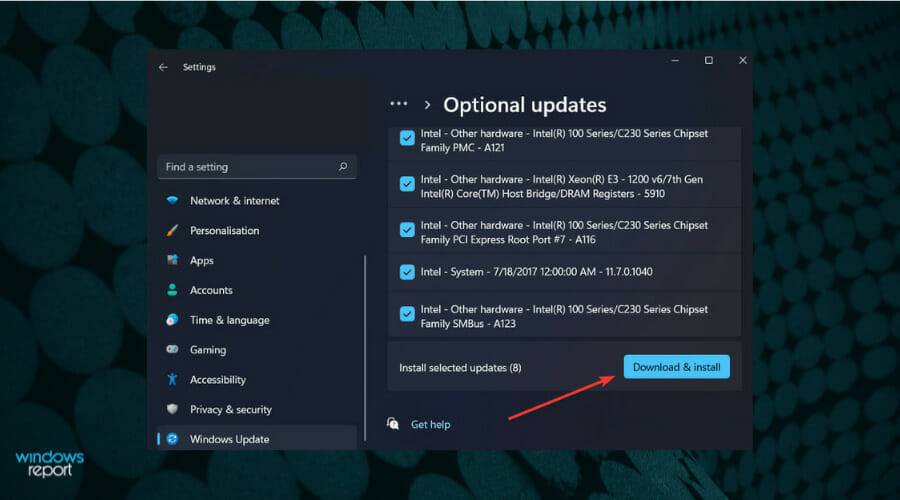Click the back arrow next to Settings
This screenshot has width=900, height=500.
tap(163, 67)
